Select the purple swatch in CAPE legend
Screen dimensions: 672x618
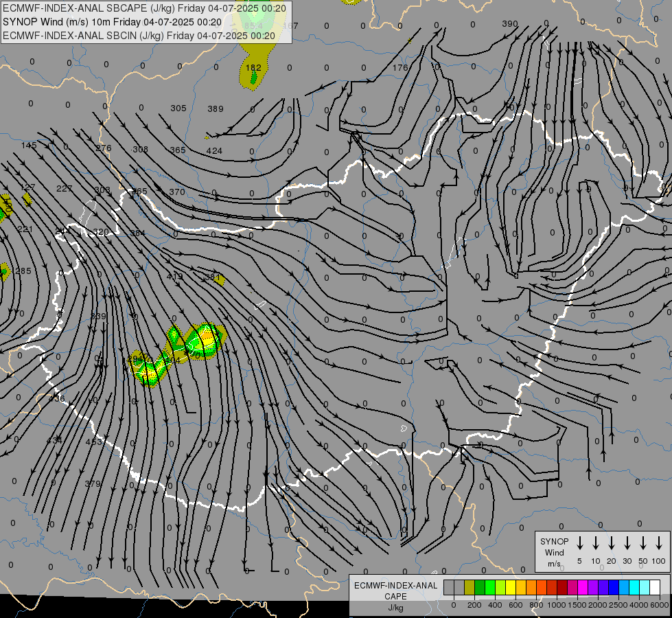pos(592,588)
